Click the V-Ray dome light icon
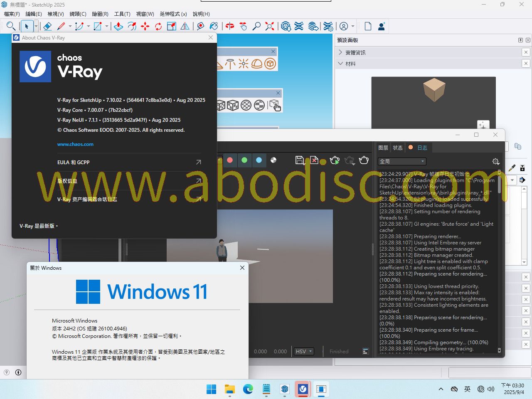The height and width of the screenshot is (399, 532). coord(257,64)
